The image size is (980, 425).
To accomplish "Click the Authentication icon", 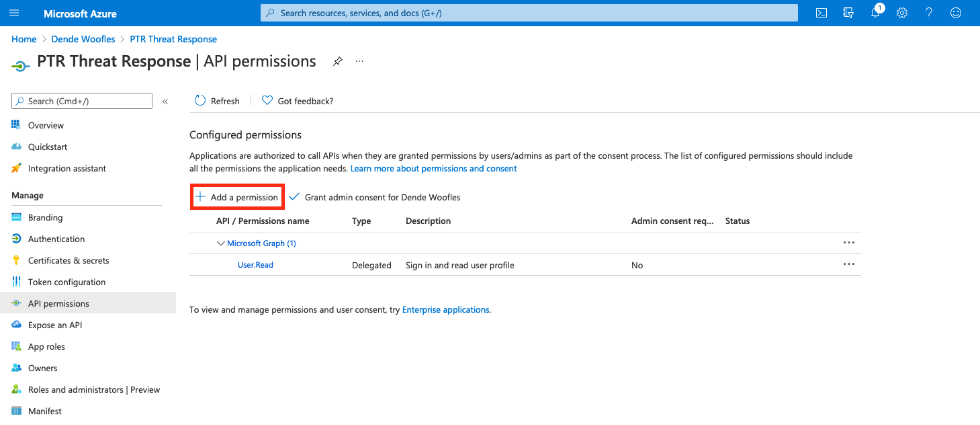I will pos(17,239).
